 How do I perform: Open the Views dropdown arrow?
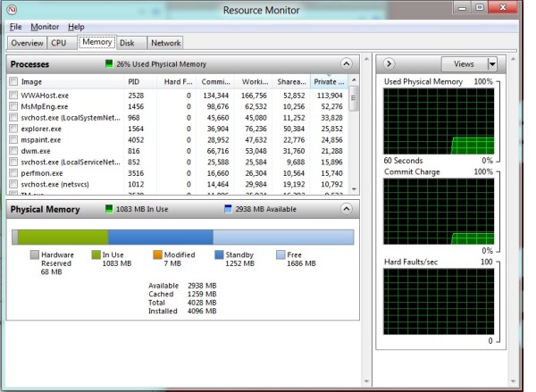(x=491, y=64)
